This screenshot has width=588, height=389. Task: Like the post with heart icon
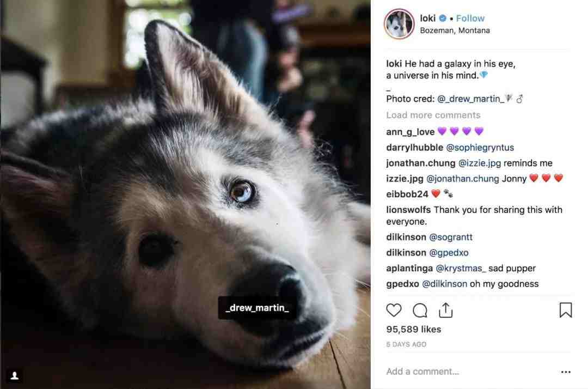coord(394,310)
